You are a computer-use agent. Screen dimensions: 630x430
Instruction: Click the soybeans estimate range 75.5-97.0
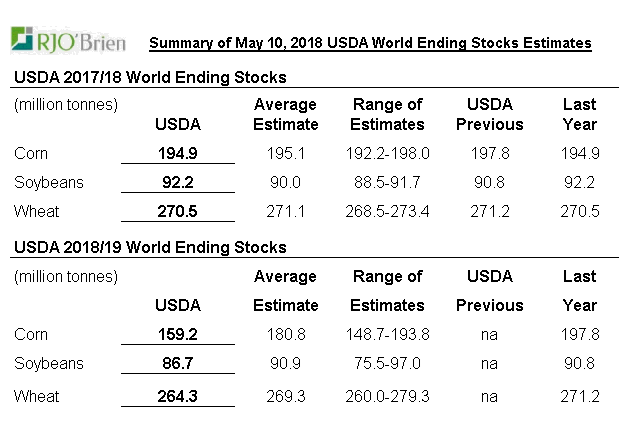tap(388, 364)
